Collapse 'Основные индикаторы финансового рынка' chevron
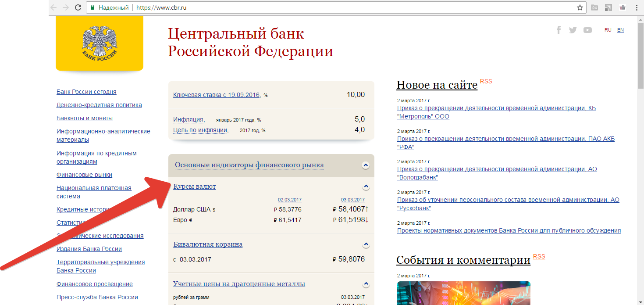The width and height of the screenshot is (644, 305). (366, 165)
